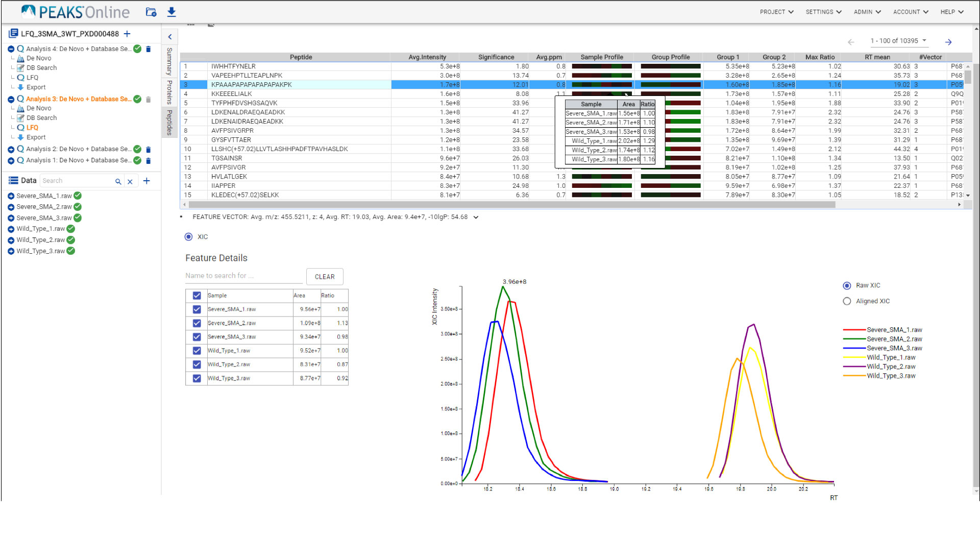This screenshot has height=533, width=980.
Task: Uncheck Severe_SMA_3.raw in Feature Details
Action: (x=197, y=337)
